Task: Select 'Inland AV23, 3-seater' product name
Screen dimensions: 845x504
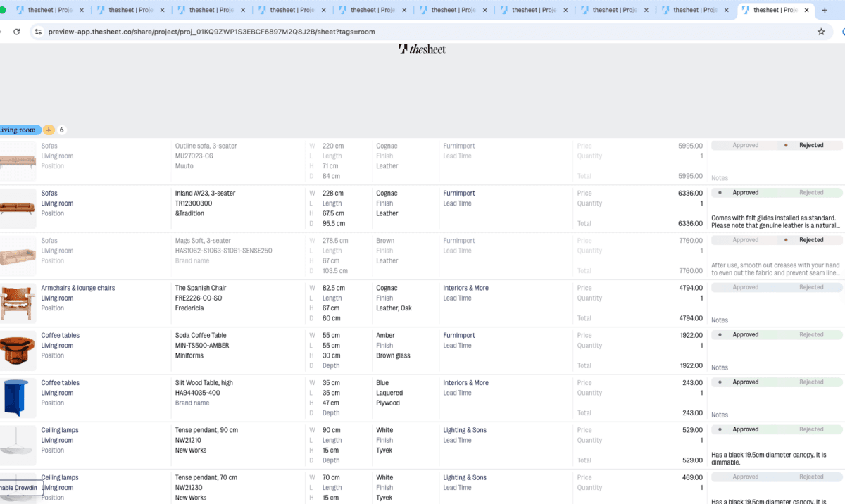Action: [206, 193]
